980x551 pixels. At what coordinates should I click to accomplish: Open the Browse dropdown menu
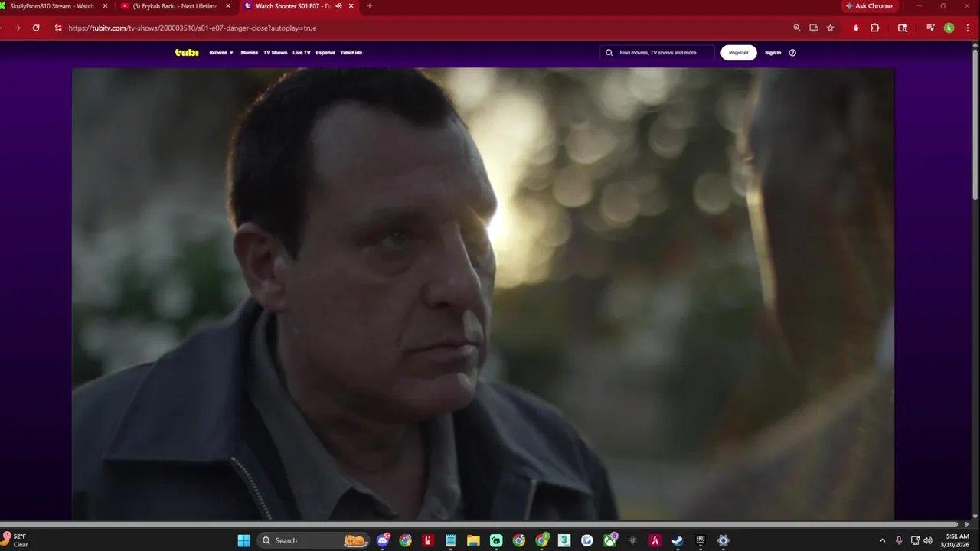point(221,53)
